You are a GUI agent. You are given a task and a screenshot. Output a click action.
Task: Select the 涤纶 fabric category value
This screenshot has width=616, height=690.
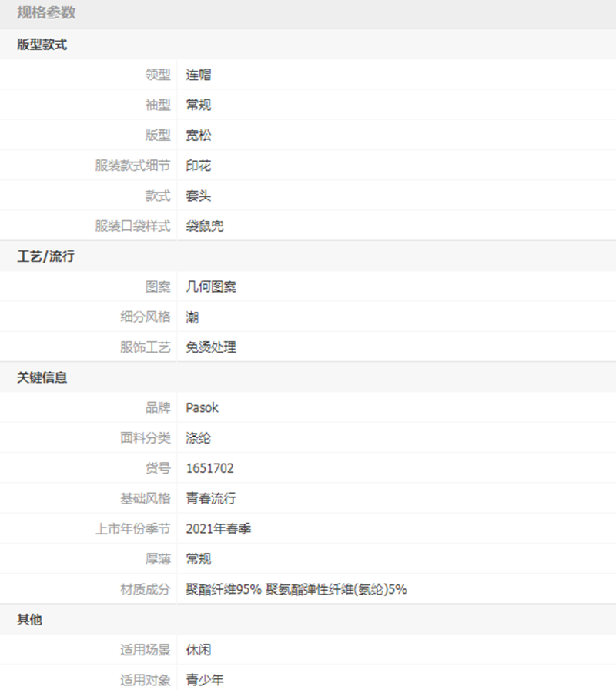coord(199,438)
